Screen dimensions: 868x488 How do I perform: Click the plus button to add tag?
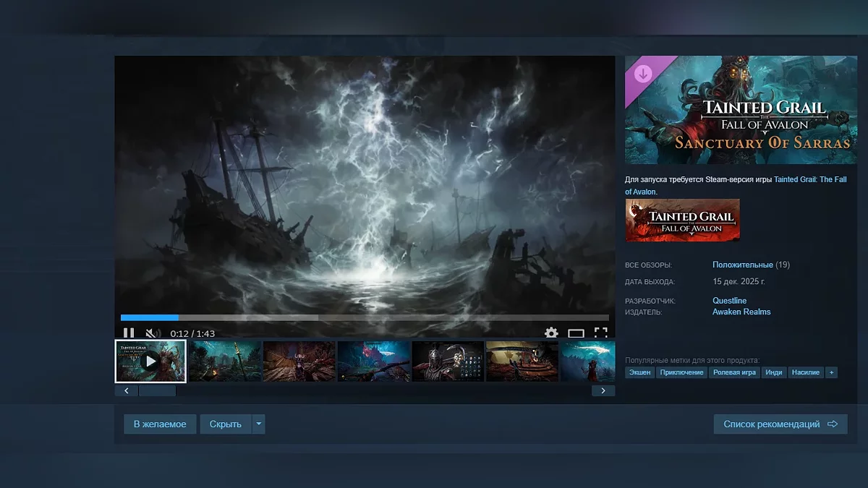coord(831,372)
